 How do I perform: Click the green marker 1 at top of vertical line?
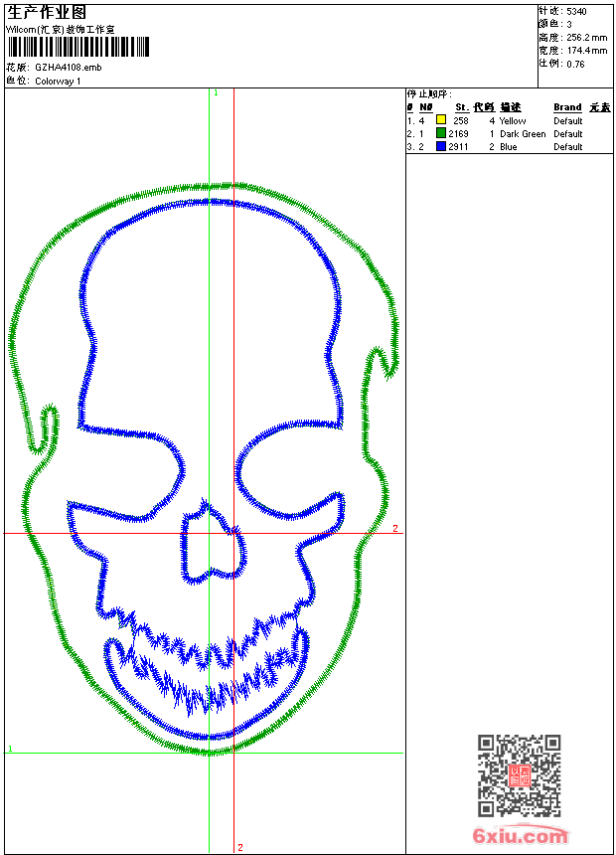216,92
